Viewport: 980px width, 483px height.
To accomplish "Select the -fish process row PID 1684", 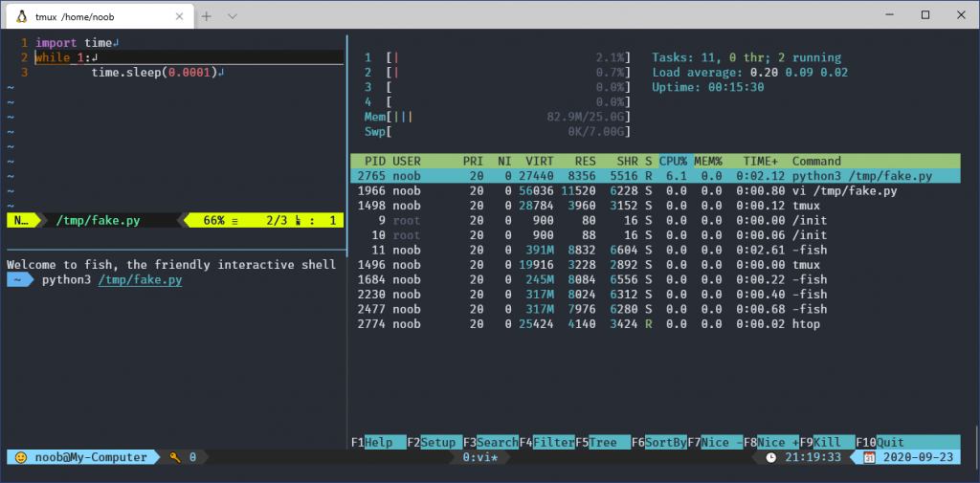I will 655,280.
